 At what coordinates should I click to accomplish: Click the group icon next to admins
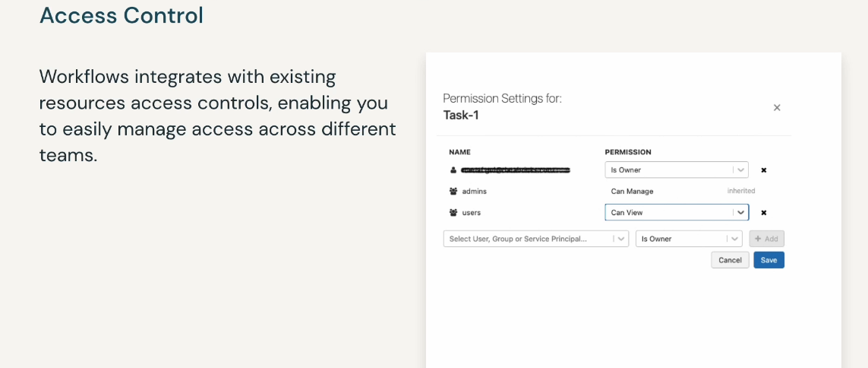[x=453, y=191]
